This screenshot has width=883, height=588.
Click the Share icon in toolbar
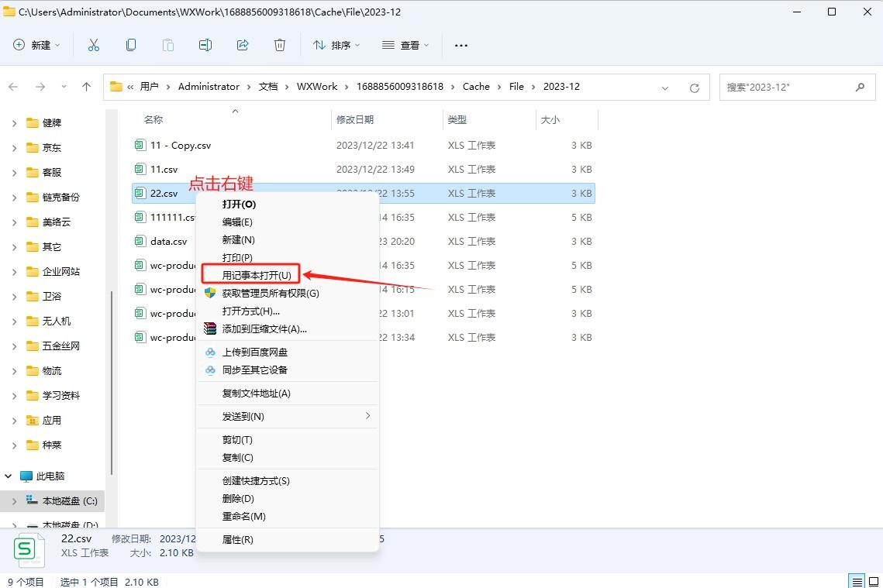(x=243, y=45)
